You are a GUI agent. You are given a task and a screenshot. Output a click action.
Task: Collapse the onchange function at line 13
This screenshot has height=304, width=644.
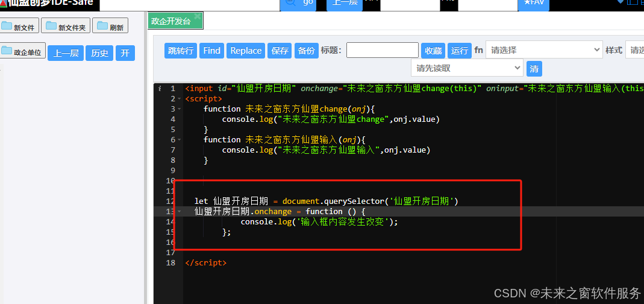coord(179,212)
